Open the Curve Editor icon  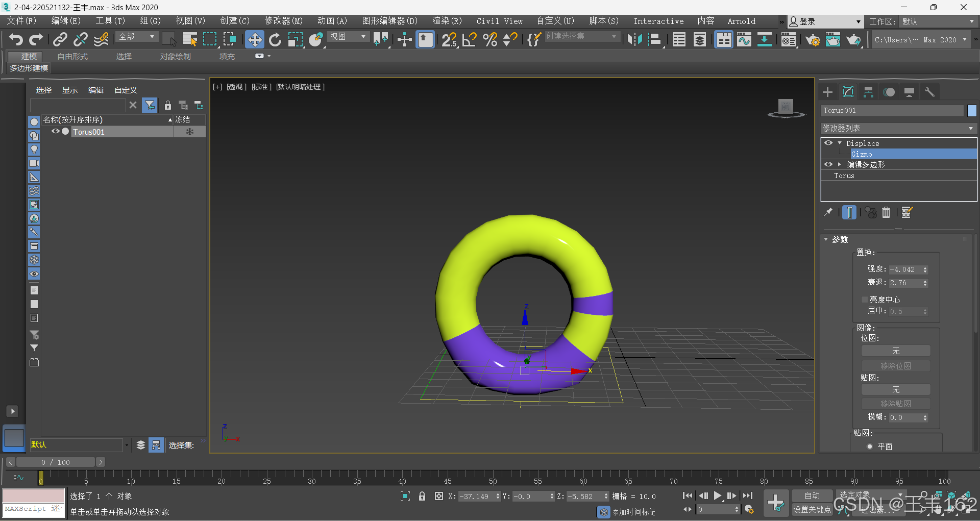(744, 39)
